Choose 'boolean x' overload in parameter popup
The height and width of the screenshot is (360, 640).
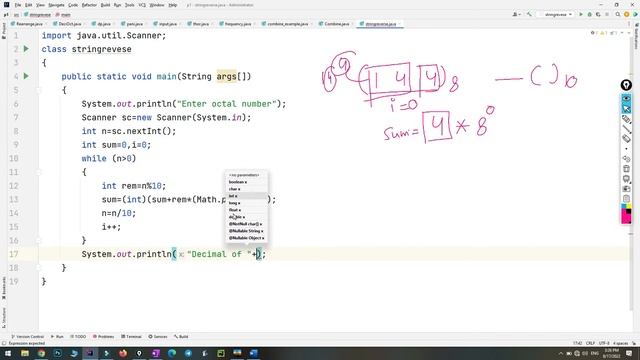click(x=247, y=182)
